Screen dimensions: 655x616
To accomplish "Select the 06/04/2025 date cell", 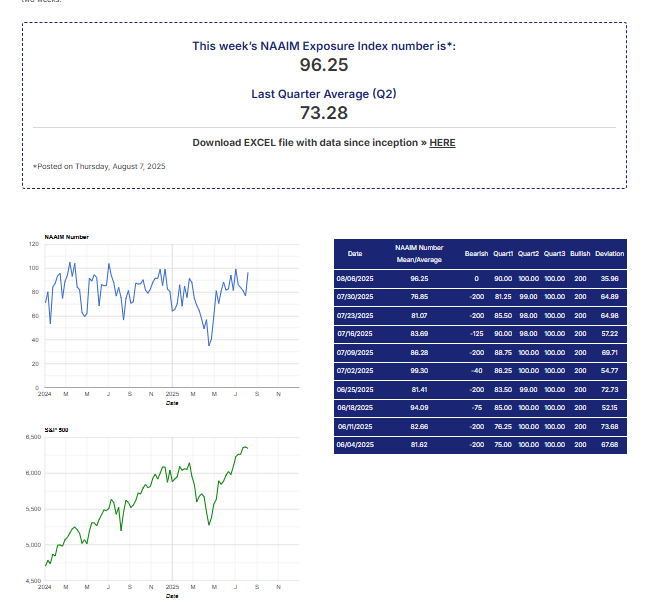I will coord(355,445).
